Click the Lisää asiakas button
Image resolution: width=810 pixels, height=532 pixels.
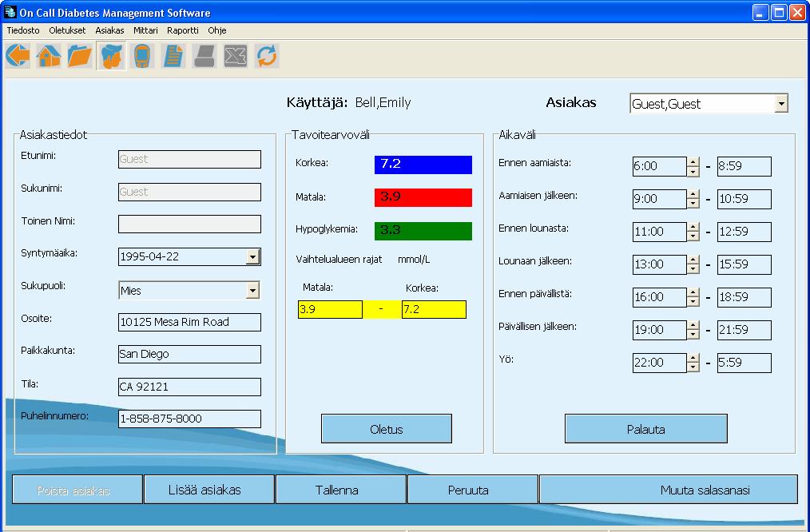coord(208,490)
